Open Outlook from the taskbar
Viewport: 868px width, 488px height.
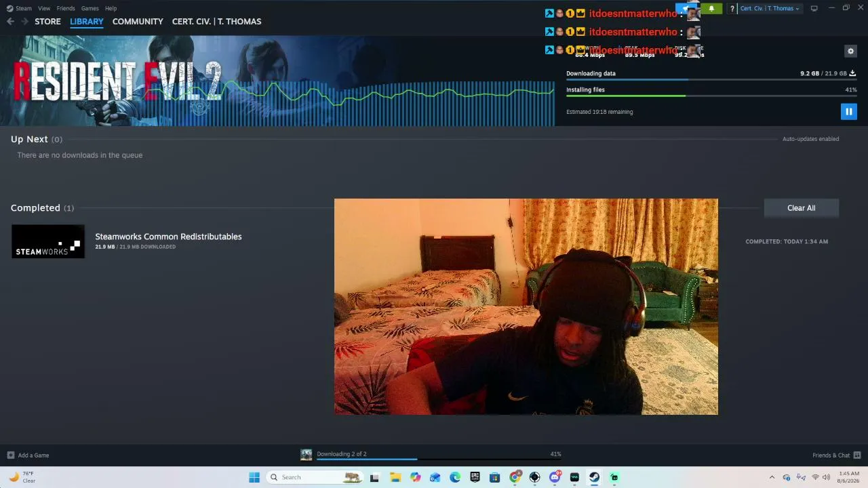(x=435, y=477)
